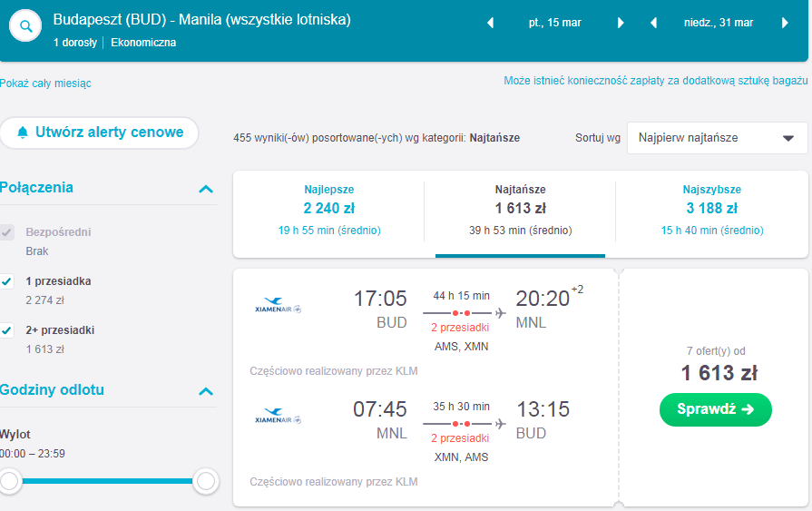Click the bell icon for price alerts
The height and width of the screenshot is (511, 812).
[23, 133]
